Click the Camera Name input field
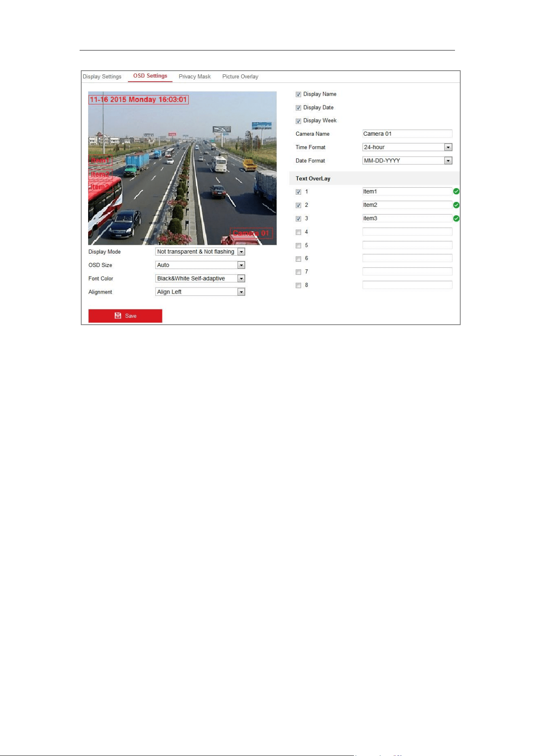 point(407,134)
